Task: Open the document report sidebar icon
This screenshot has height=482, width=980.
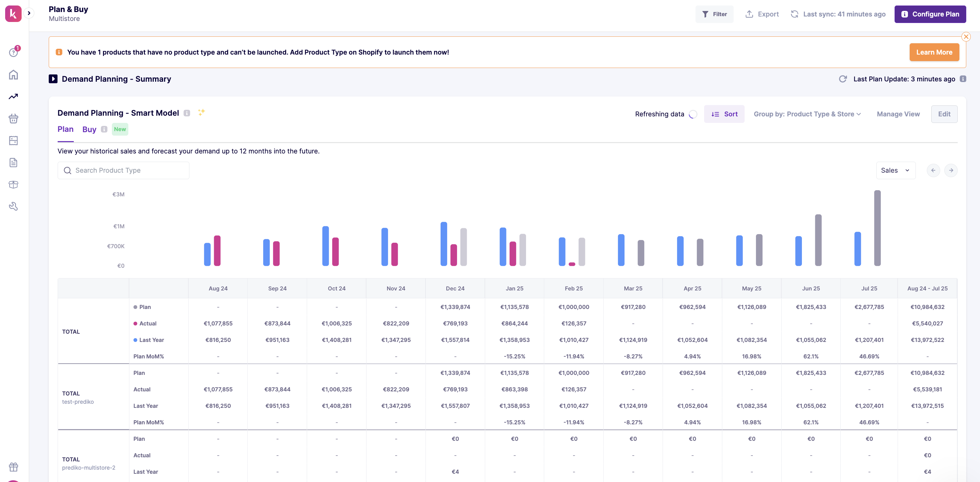Action: [x=13, y=163]
